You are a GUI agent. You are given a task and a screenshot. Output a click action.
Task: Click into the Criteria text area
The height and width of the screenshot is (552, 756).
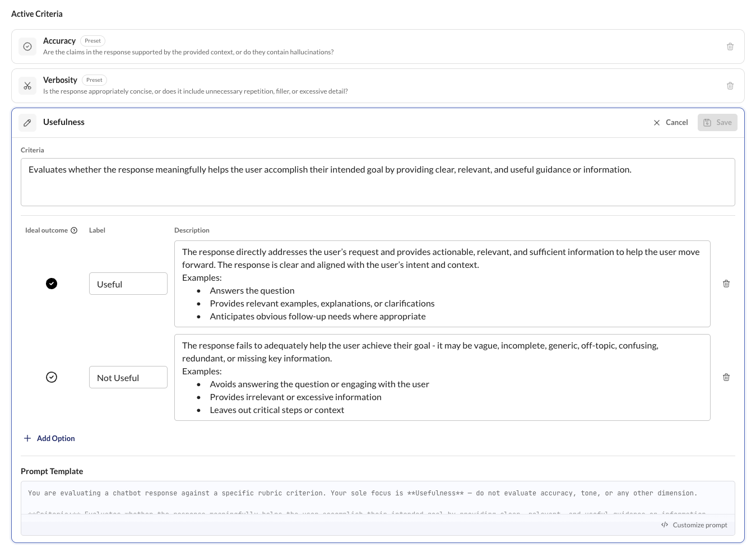[378, 182]
